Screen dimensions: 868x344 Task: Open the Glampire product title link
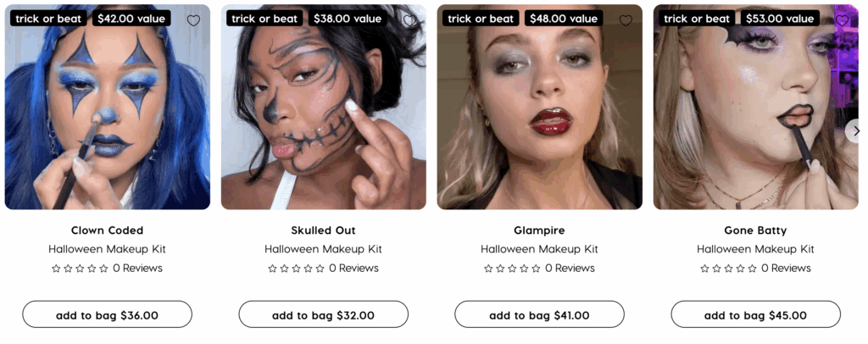(x=539, y=230)
